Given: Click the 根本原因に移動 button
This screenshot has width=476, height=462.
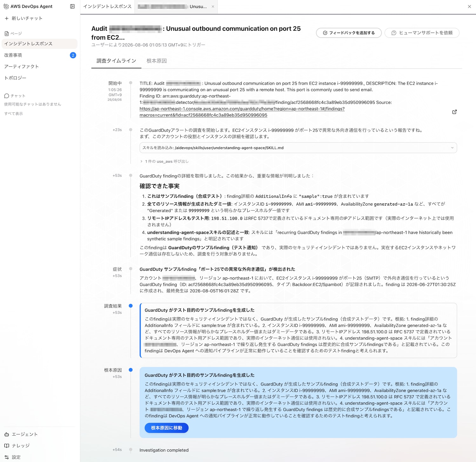Looking at the screenshot, I should [166, 428].
